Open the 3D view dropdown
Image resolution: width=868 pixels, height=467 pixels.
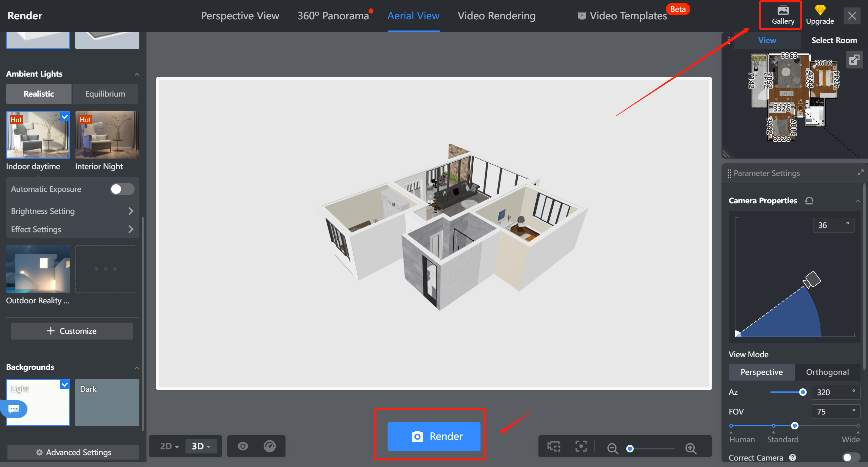pos(201,446)
